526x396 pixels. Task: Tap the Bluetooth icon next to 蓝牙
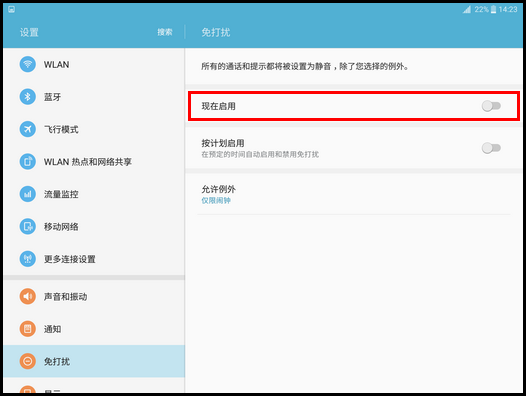click(28, 97)
